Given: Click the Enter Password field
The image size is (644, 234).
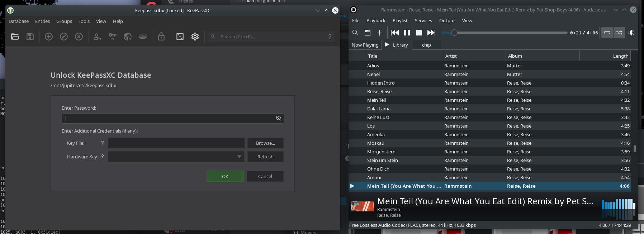Looking at the screenshot, I should click(x=172, y=118).
